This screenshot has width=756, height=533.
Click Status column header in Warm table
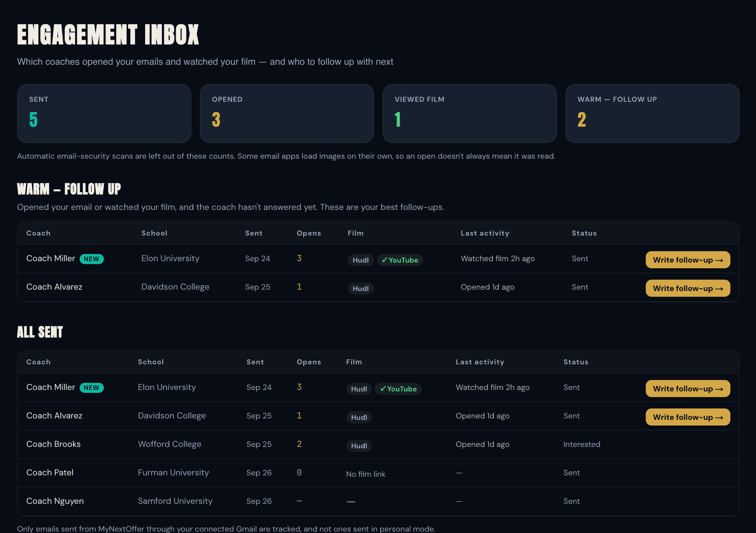pyautogui.click(x=584, y=233)
